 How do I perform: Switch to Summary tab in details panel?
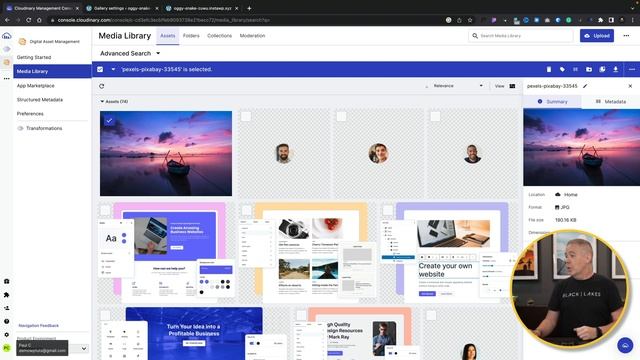[552, 102]
